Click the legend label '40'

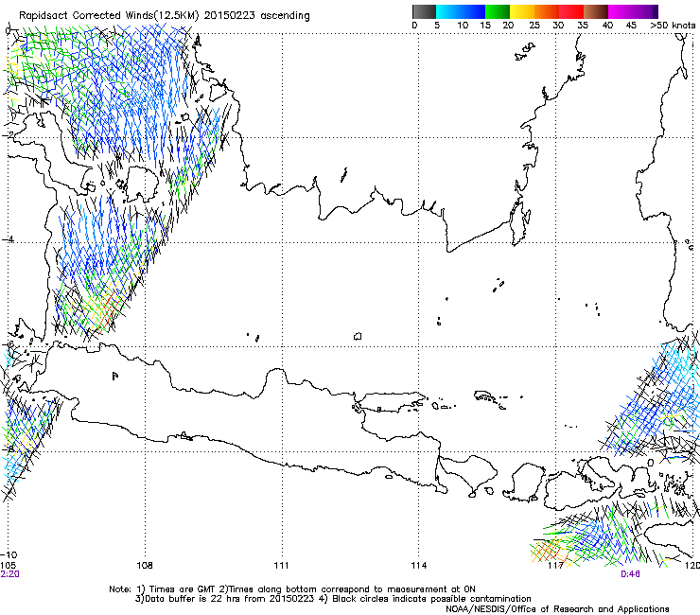point(607,26)
